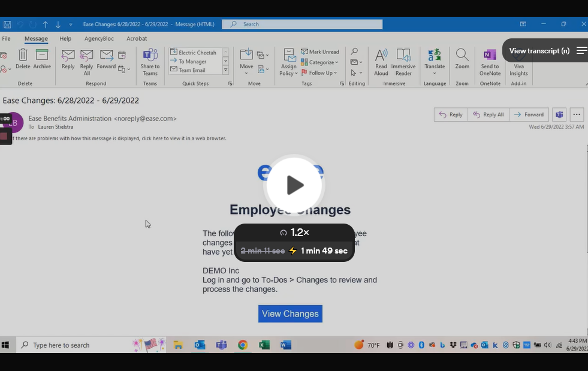Open Excel from the taskbar
Viewport: 588px width, 371px height.
coord(264,345)
